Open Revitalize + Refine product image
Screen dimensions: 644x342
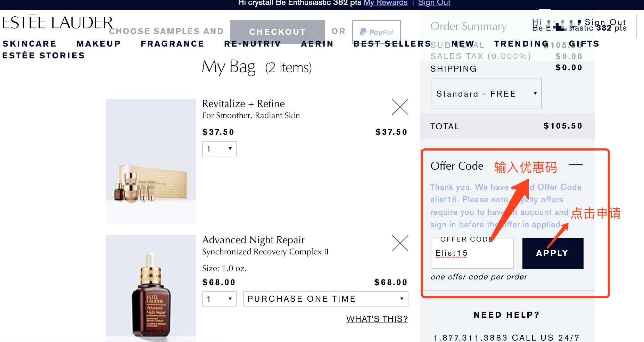pos(150,161)
